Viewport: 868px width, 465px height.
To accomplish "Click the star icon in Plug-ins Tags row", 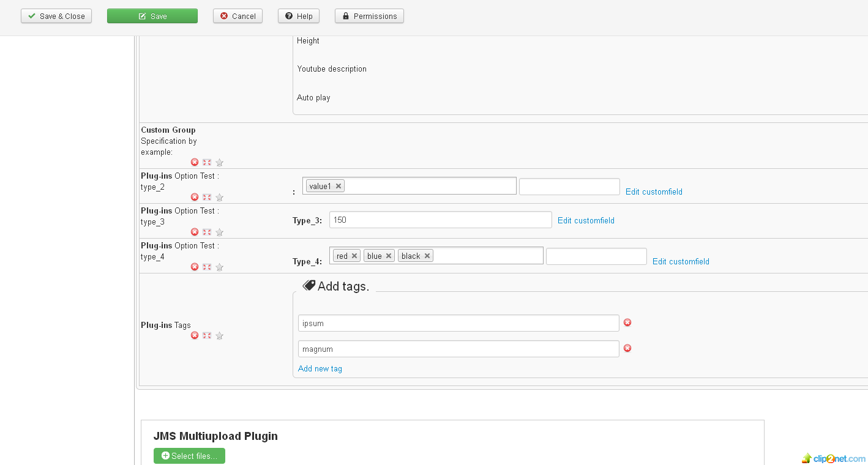I will (x=219, y=335).
